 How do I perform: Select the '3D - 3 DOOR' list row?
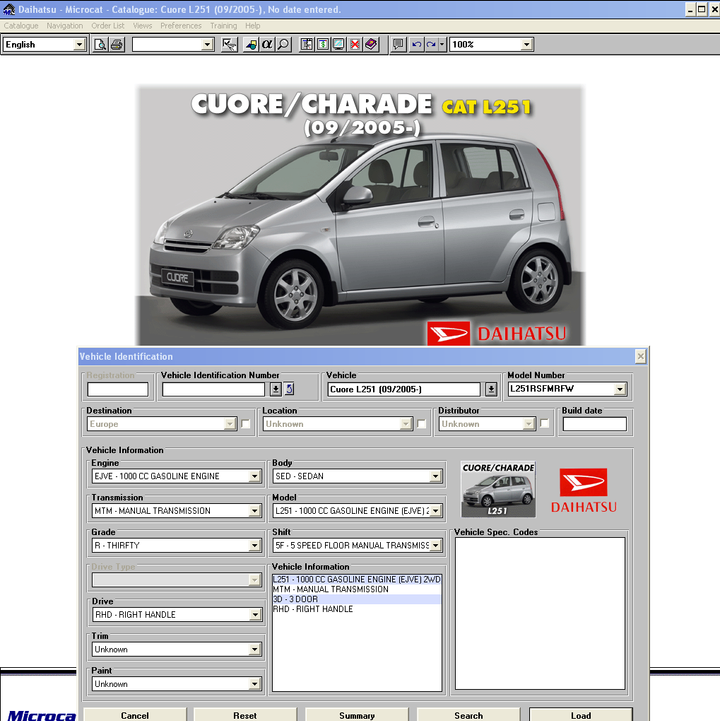click(356, 599)
